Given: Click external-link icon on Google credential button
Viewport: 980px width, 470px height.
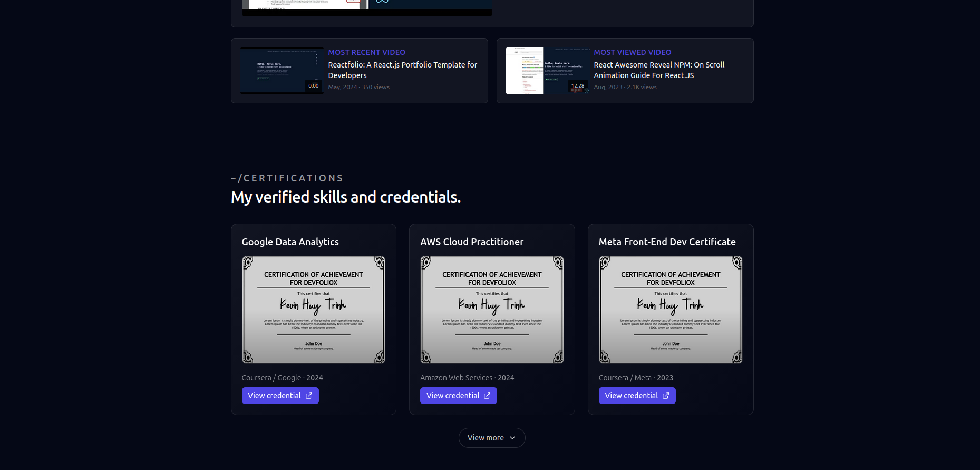Looking at the screenshot, I should pos(309,396).
